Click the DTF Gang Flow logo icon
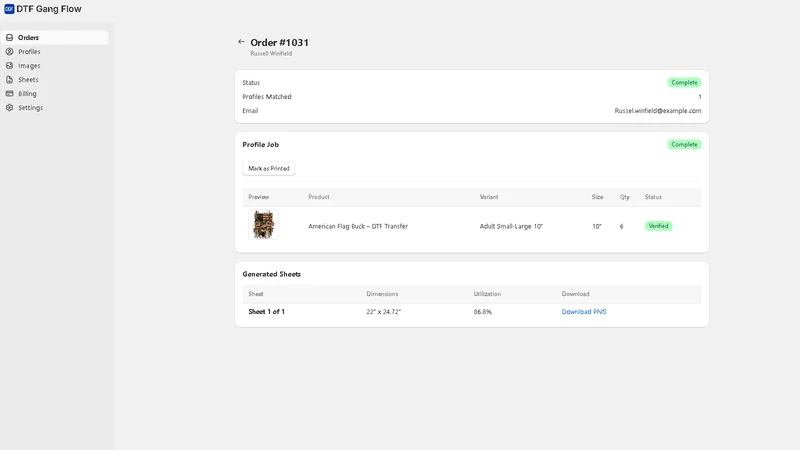800x450 pixels. pos(9,9)
